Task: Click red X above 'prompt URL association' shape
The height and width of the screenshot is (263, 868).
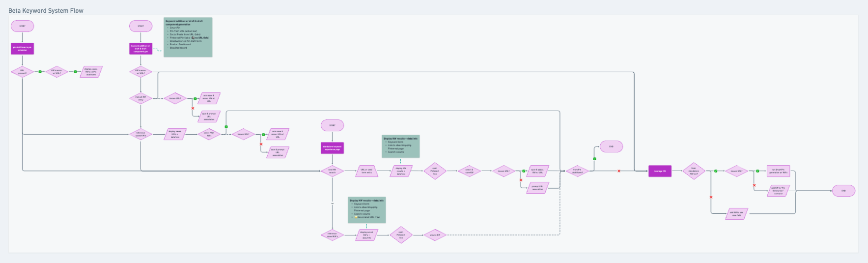Action: pos(521,180)
